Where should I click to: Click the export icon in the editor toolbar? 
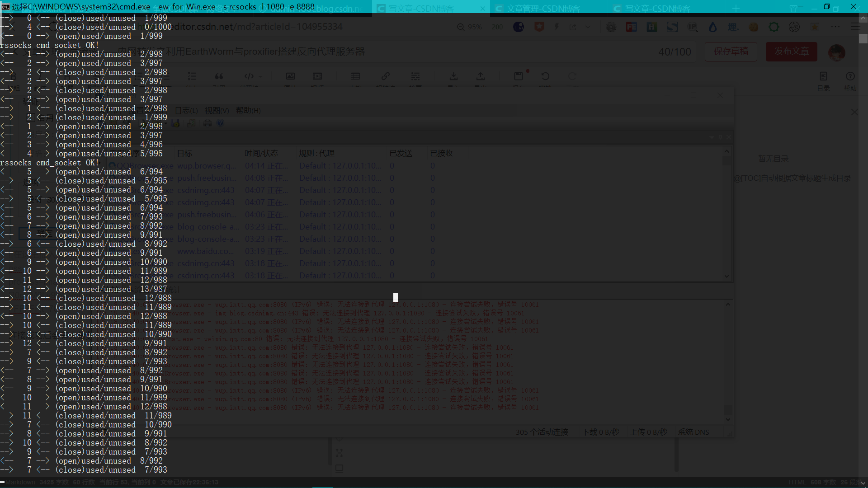click(x=481, y=76)
